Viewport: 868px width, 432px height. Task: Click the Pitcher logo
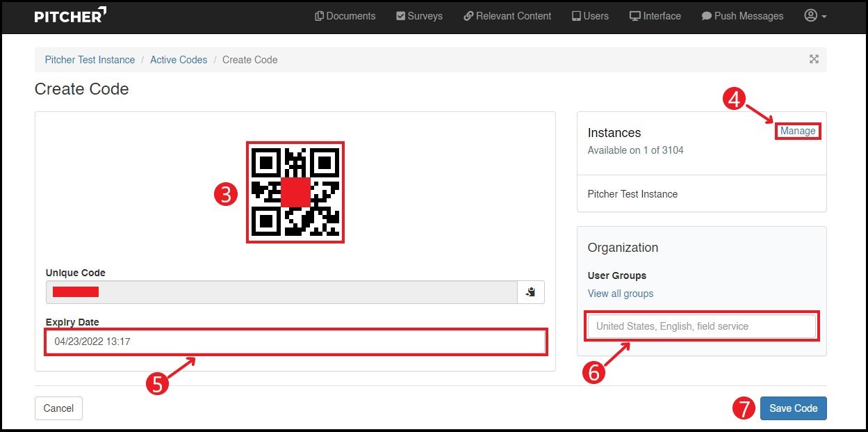click(x=69, y=16)
